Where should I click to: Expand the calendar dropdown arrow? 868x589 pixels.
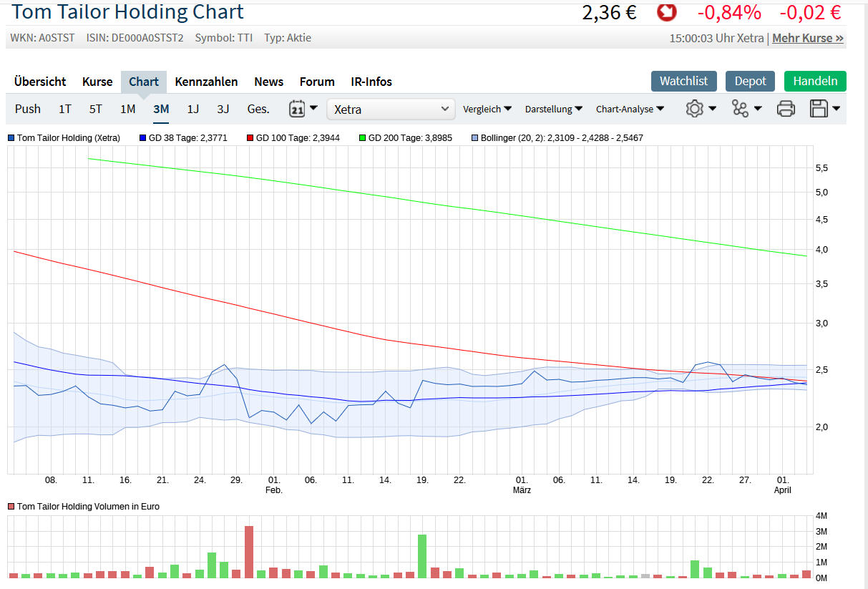coord(313,109)
